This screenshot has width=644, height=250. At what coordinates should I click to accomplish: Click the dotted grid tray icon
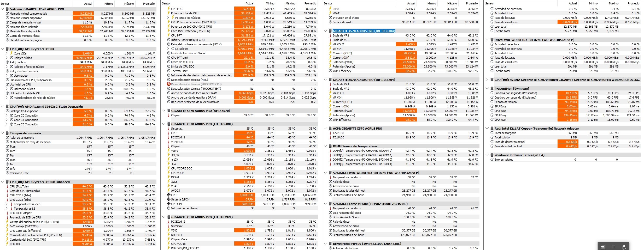613,247
